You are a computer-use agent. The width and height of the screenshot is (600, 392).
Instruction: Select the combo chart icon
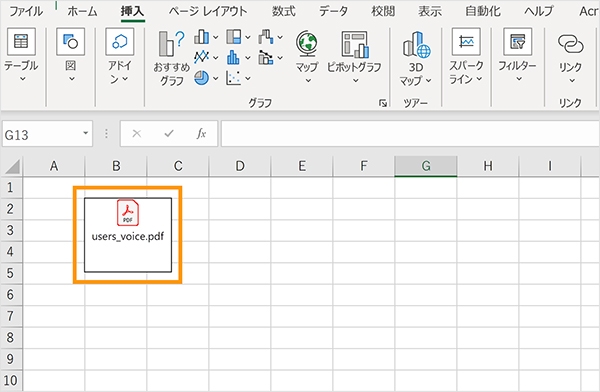[x=266, y=57]
